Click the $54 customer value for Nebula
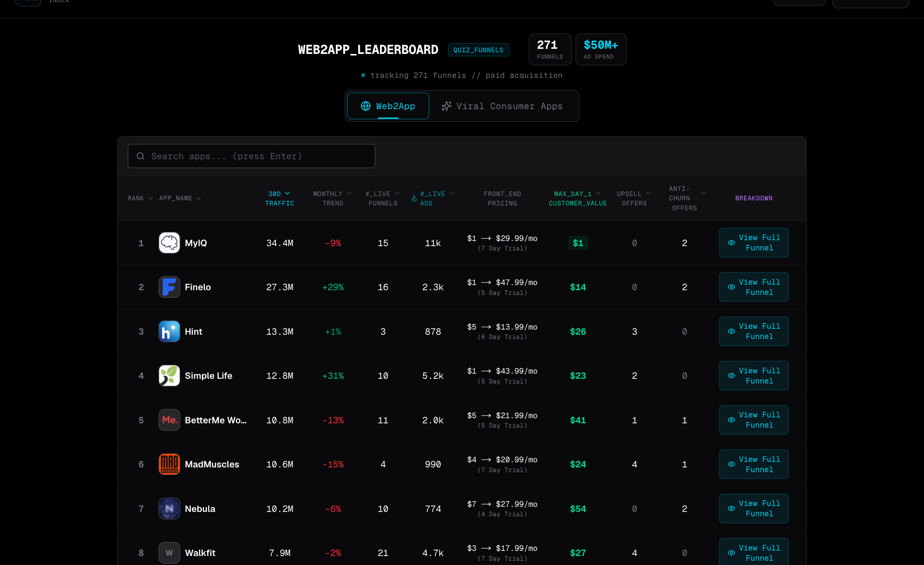This screenshot has height=565, width=924. pos(578,509)
